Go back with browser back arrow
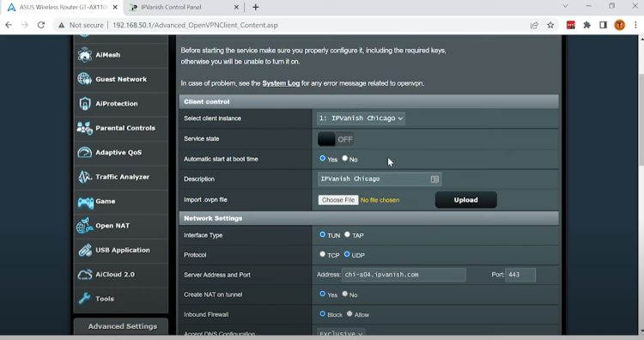Screen dimensions: 644x340 [x=9, y=25]
